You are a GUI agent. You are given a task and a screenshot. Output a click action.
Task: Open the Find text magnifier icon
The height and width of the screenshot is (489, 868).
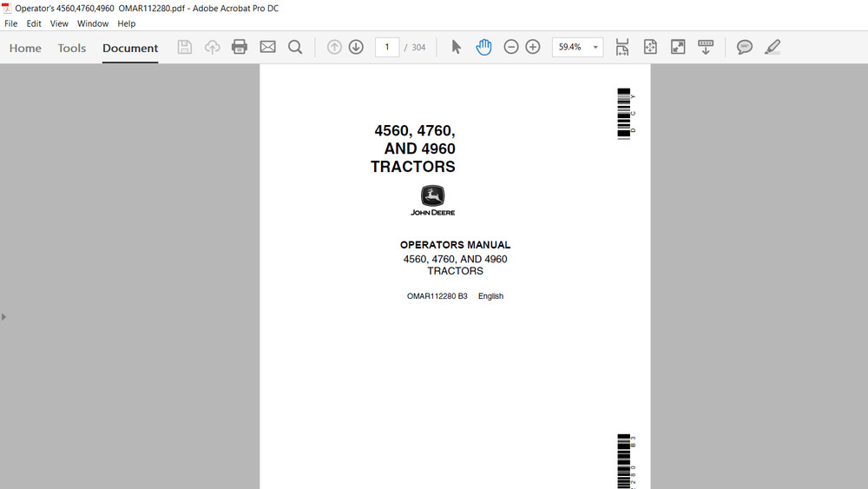tap(295, 47)
